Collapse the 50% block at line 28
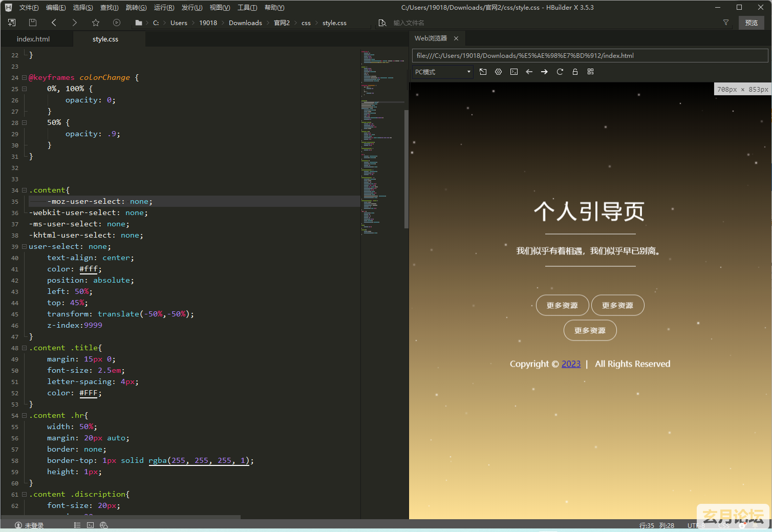This screenshot has height=532, width=772. coord(24,123)
